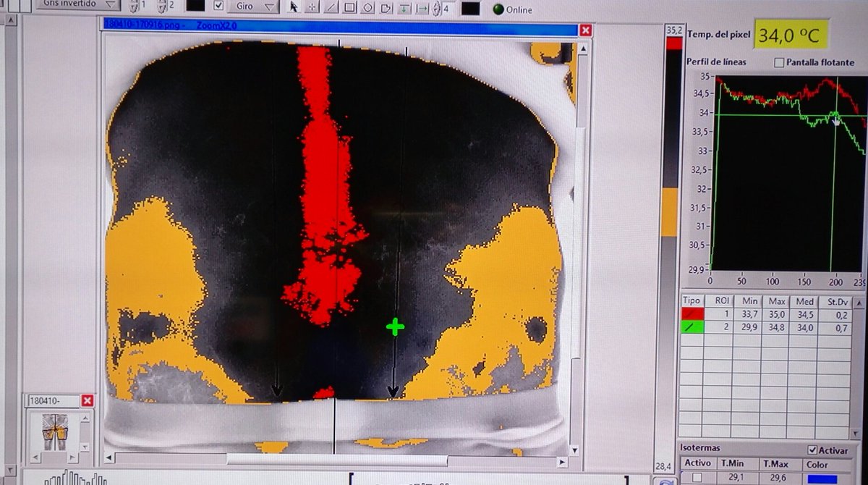Click the 35,2 scale maximum label
The height and width of the screenshot is (485, 868).
click(673, 30)
